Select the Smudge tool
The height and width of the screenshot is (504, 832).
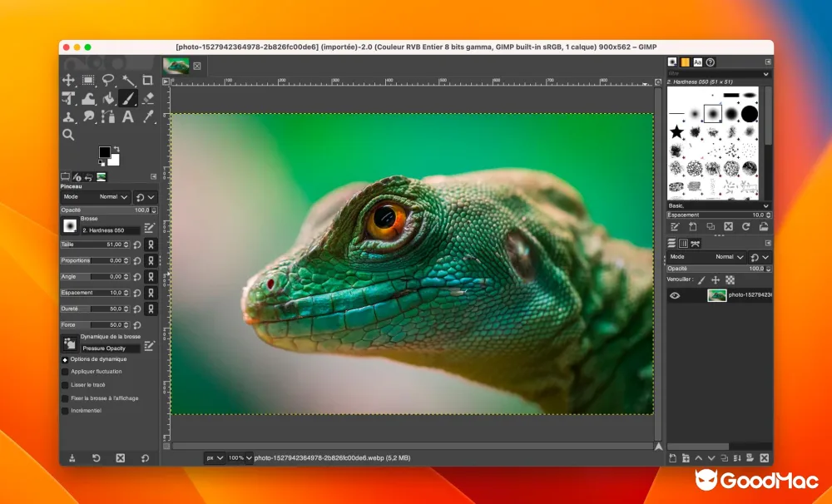coord(88,116)
